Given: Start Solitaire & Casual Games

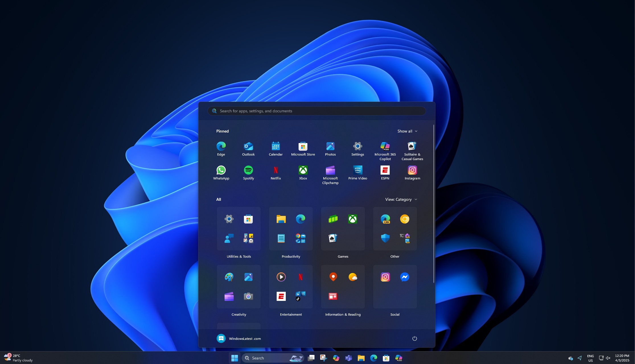Looking at the screenshot, I should 412,146.
